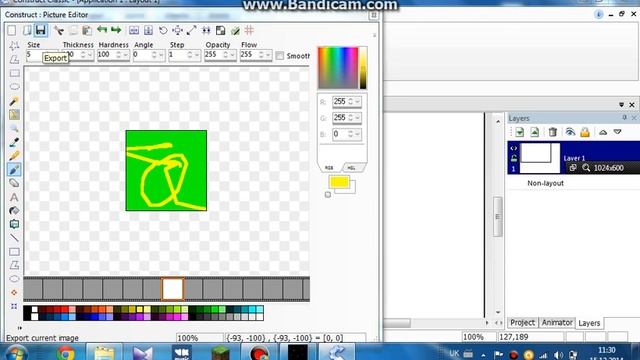Select the Pencil tool
640x360 pixels.
(14, 156)
